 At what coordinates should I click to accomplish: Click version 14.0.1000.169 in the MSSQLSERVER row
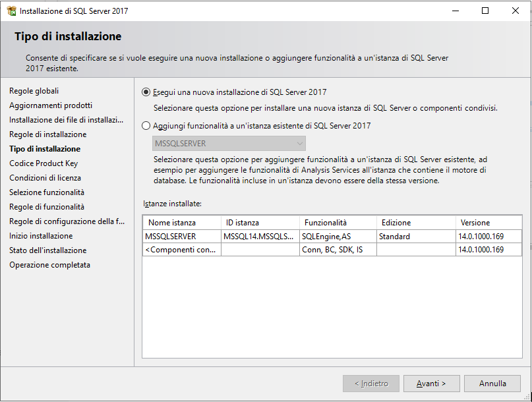coord(488,237)
